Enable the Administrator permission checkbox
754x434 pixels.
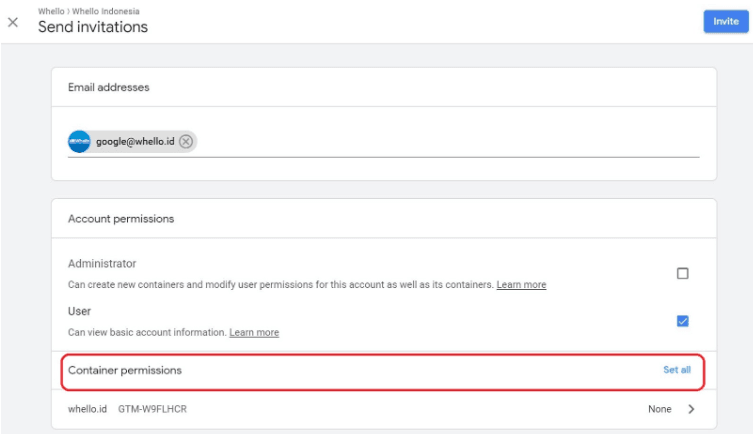coord(682,273)
